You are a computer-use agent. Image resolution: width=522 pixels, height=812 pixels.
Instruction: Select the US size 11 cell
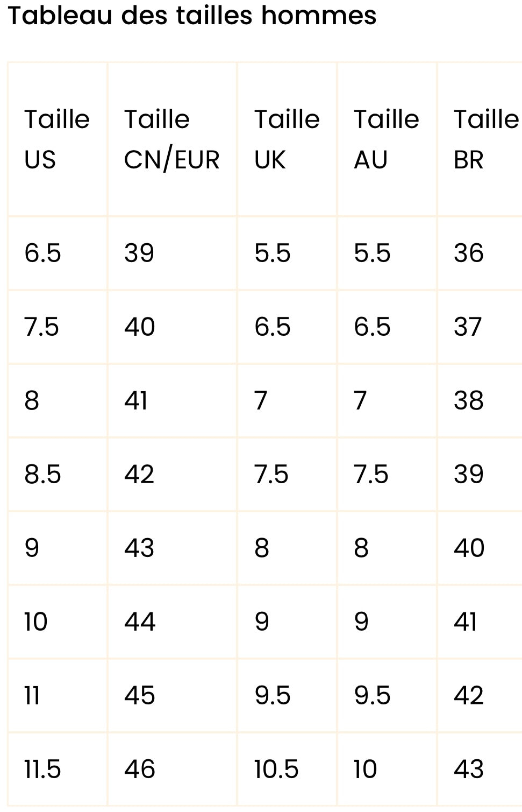[x=58, y=695]
